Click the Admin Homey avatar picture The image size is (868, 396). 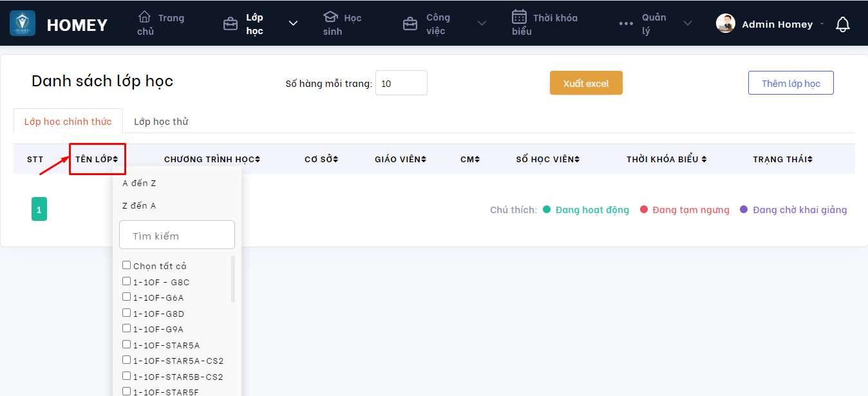pos(726,24)
